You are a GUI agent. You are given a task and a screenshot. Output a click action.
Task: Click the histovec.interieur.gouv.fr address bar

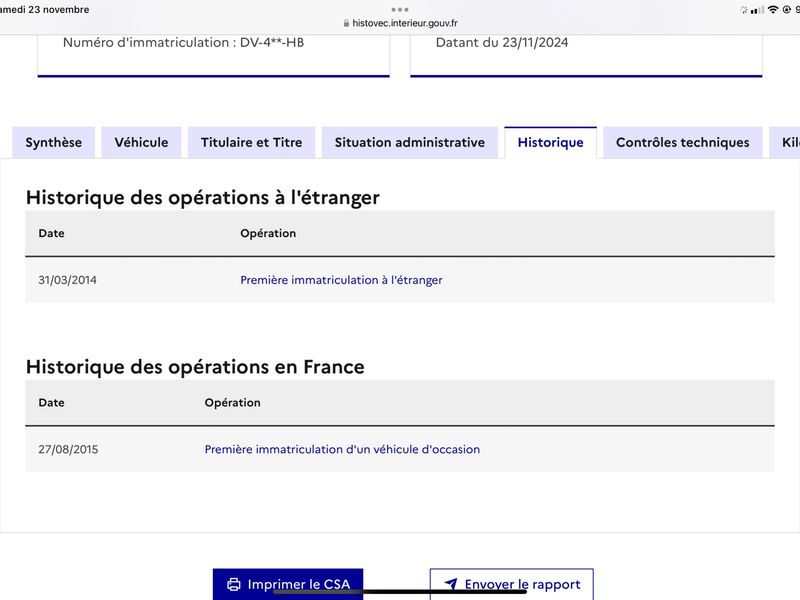(x=400, y=23)
